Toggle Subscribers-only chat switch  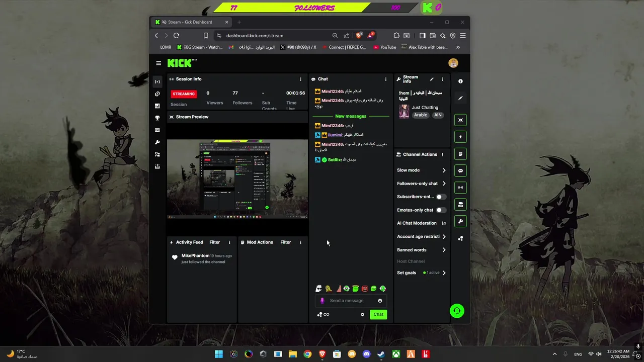441,197
